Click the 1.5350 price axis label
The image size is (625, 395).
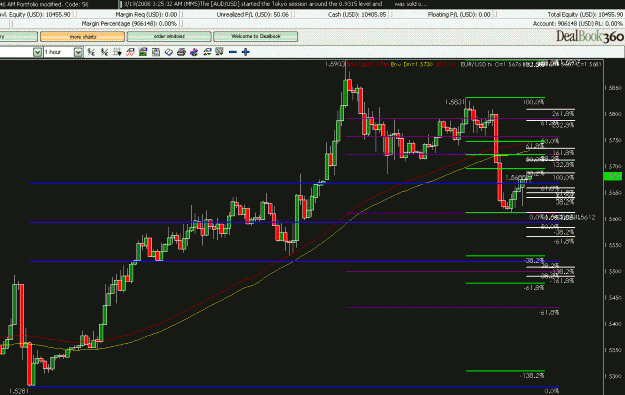coord(613,350)
